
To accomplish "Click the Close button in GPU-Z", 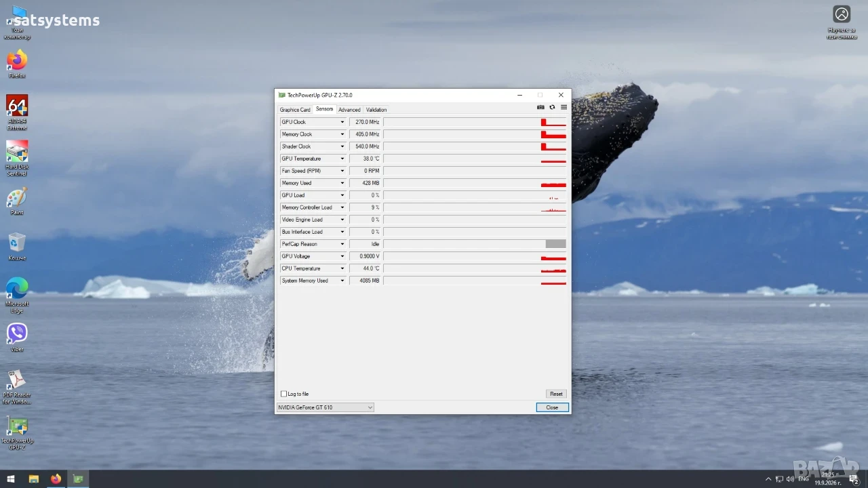I will click(x=552, y=407).
